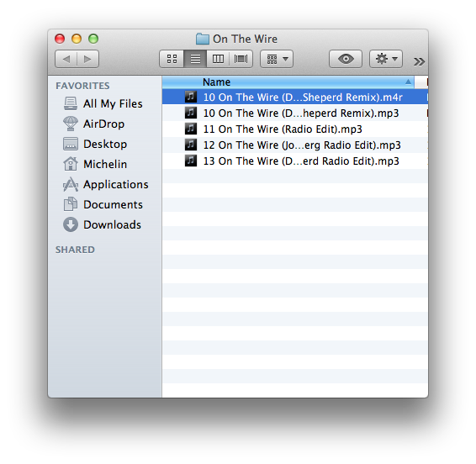Screen dimensions: 476x464
Task: Click the music icon of 12 On The Wire
Action: pyautogui.click(x=191, y=145)
